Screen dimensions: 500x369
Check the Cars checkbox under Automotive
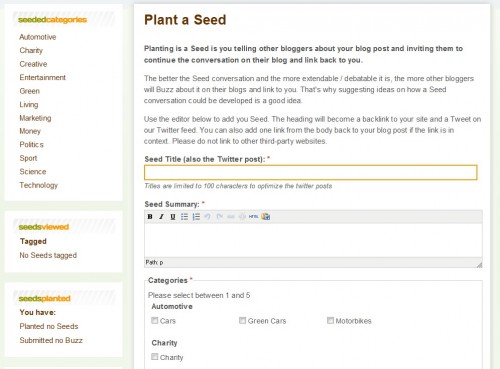[154, 320]
